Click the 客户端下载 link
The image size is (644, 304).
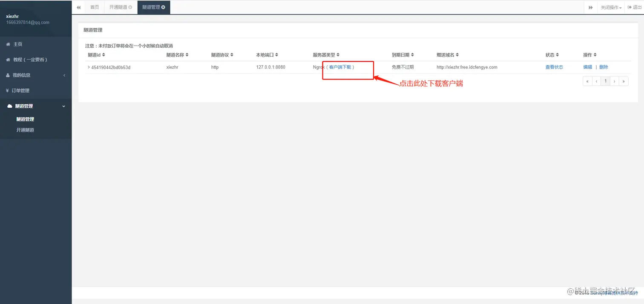pyautogui.click(x=340, y=67)
